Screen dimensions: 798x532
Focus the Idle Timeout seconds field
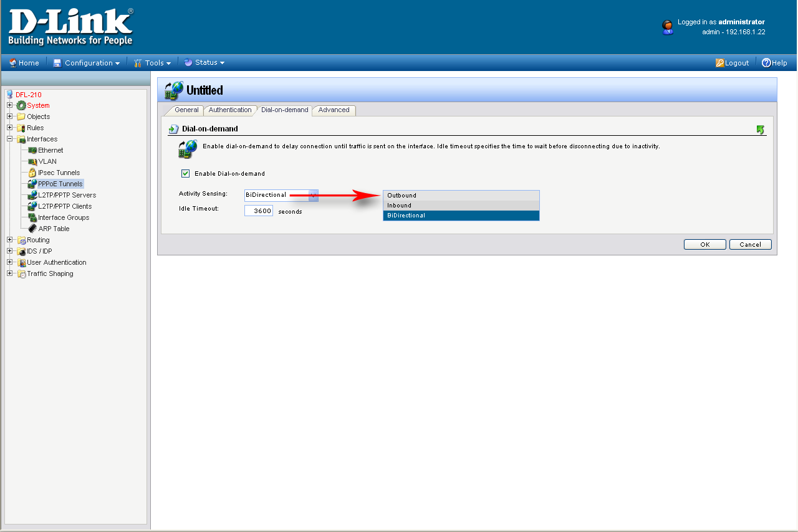pyautogui.click(x=259, y=211)
